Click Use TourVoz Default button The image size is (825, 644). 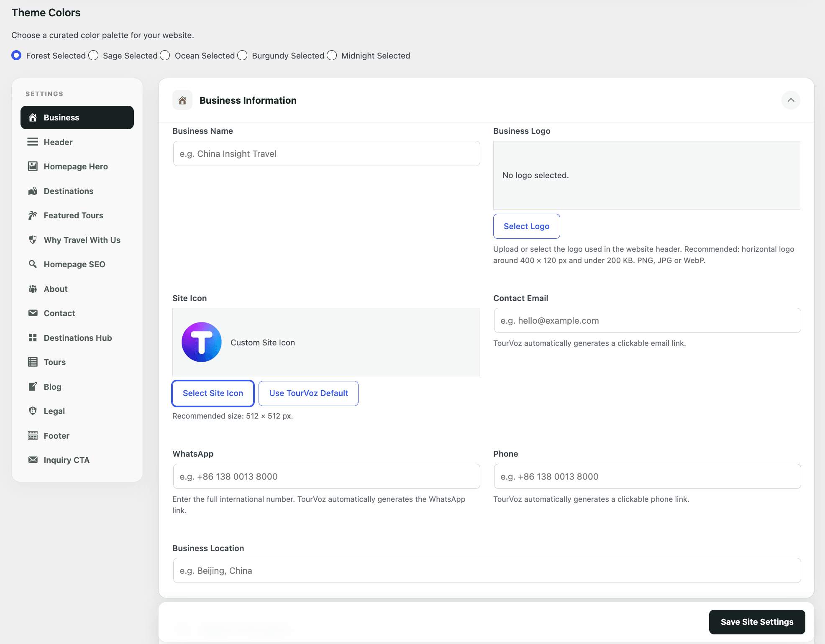click(x=309, y=393)
